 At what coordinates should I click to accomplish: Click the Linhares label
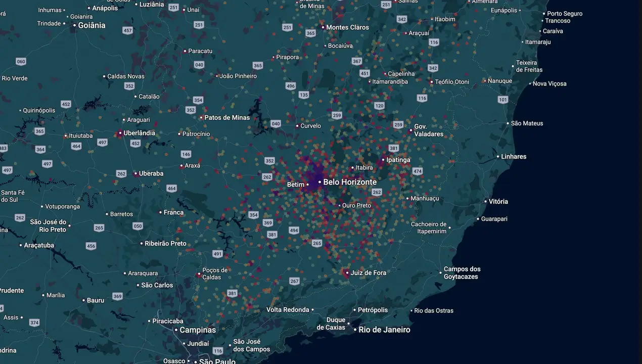pos(514,157)
